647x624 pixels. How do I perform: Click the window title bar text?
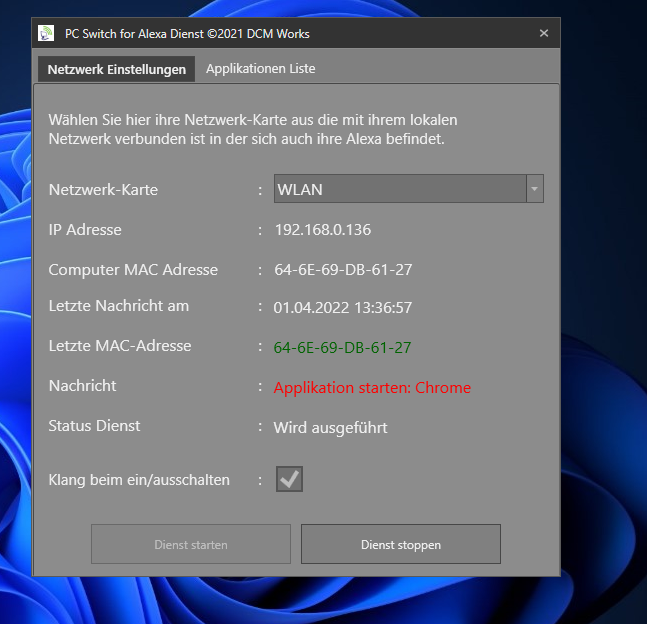coord(187,34)
